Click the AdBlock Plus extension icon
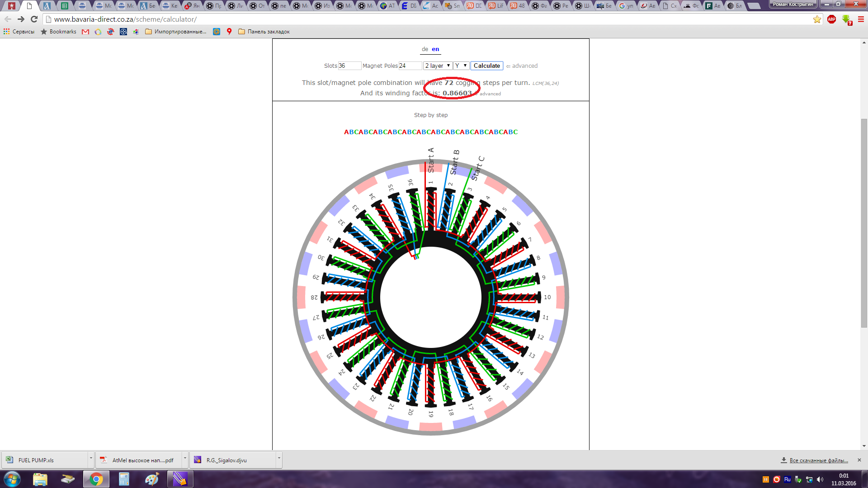Viewport: 868px width, 488px height. tap(831, 19)
